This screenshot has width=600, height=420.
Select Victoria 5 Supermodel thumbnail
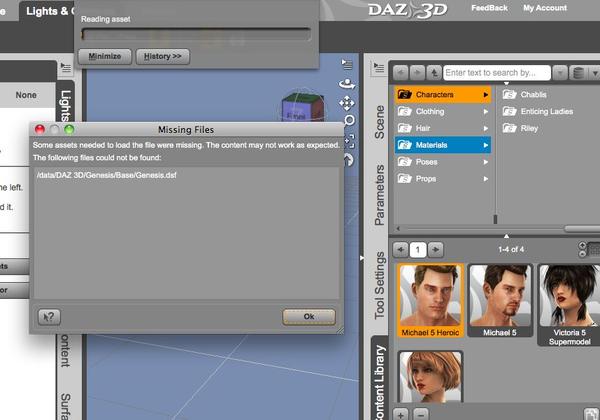point(569,305)
